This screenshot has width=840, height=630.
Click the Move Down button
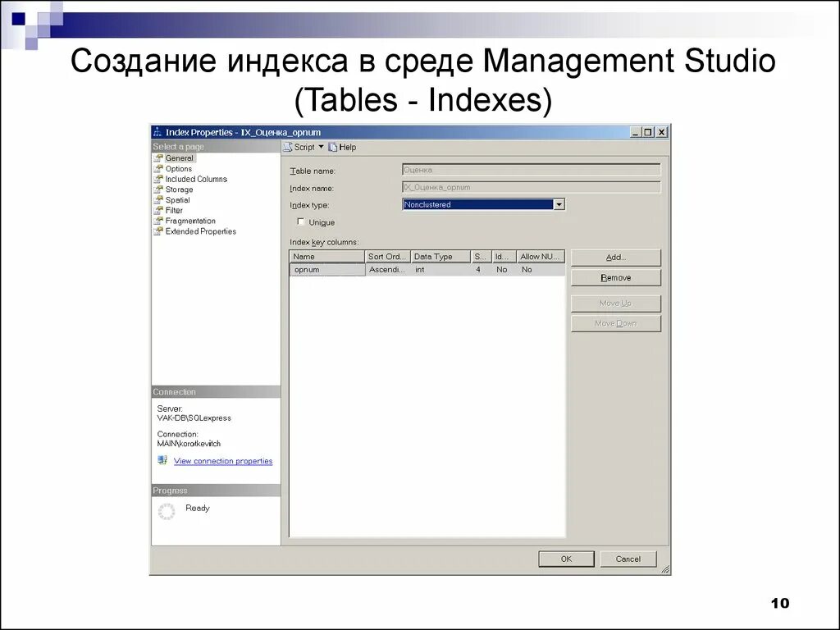tap(616, 323)
